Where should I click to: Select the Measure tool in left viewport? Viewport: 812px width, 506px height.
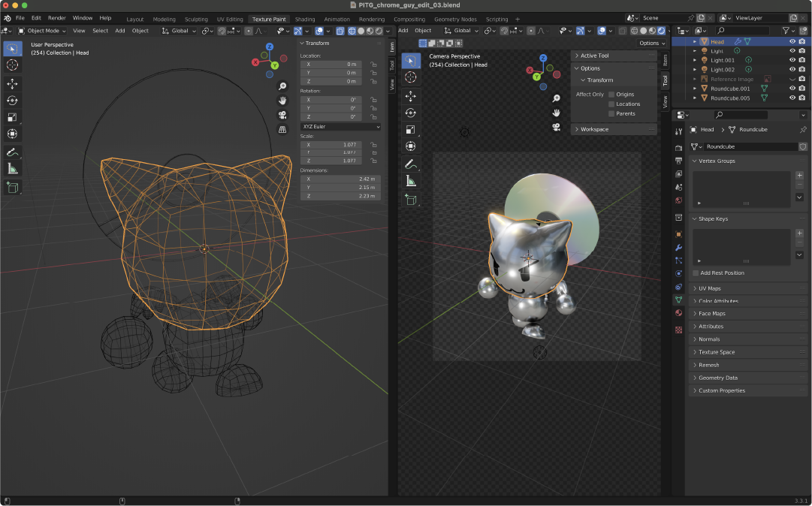click(12, 169)
